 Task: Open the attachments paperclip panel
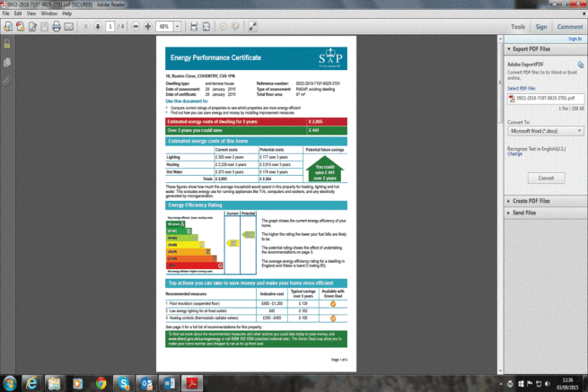click(x=7, y=81)
